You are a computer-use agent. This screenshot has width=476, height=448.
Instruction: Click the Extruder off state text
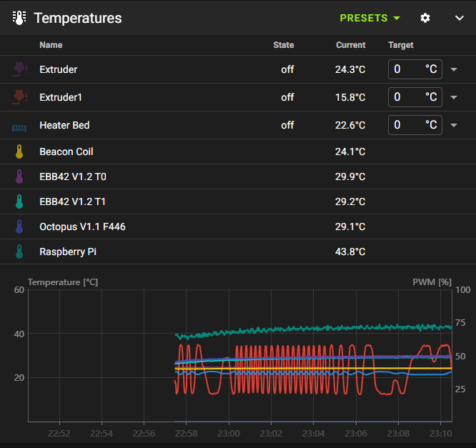pos(287,69)
